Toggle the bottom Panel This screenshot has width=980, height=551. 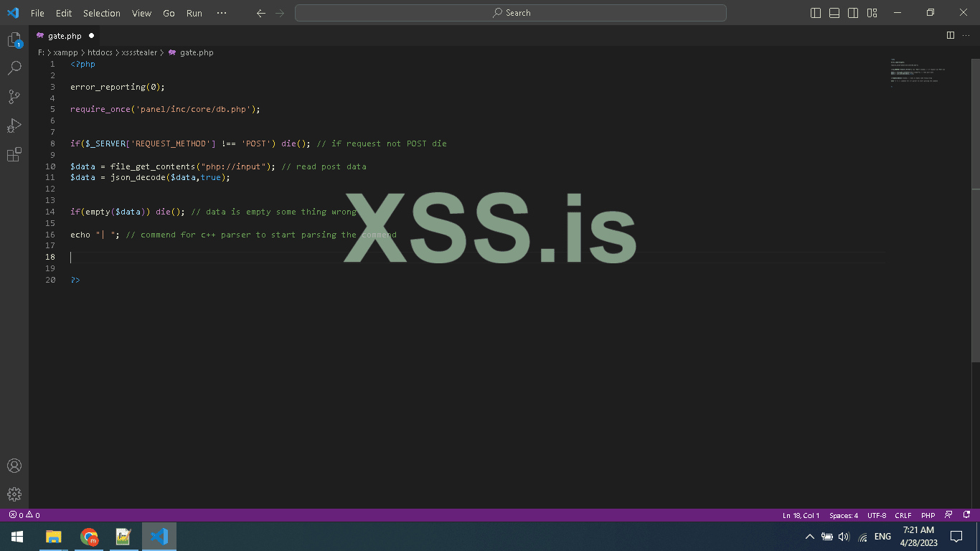(834, 13)
